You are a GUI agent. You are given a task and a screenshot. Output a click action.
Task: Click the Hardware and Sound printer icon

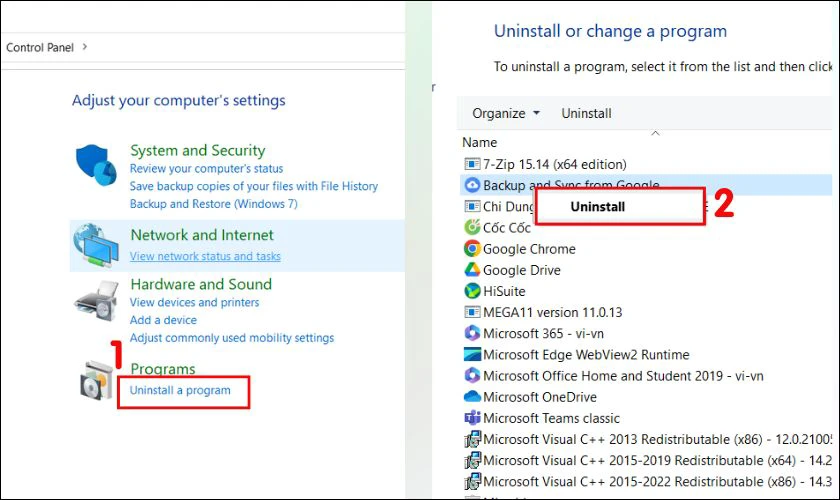96,300
